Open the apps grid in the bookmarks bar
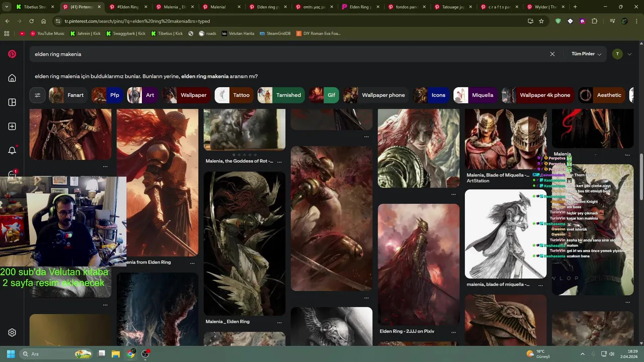The image size is (644, 362). click(7, 33)
